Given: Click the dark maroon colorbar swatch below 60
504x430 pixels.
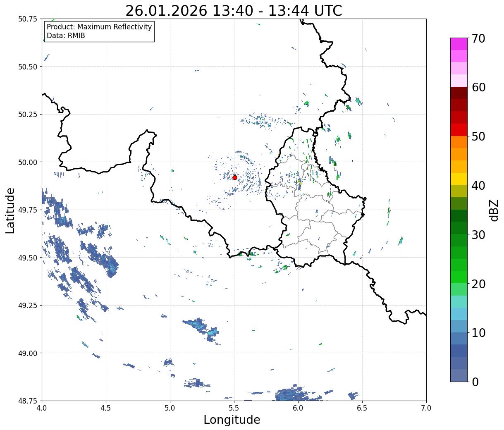Looking at the screenshot, I should coord(459,93).
